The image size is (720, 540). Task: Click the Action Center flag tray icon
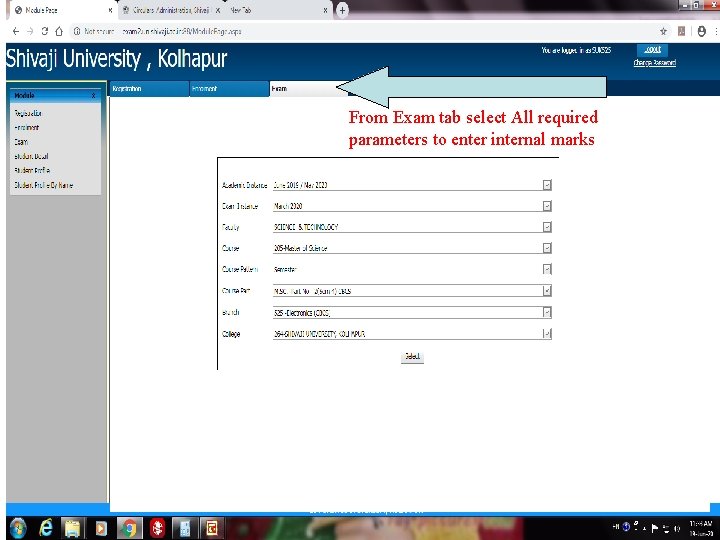[655, 529]
